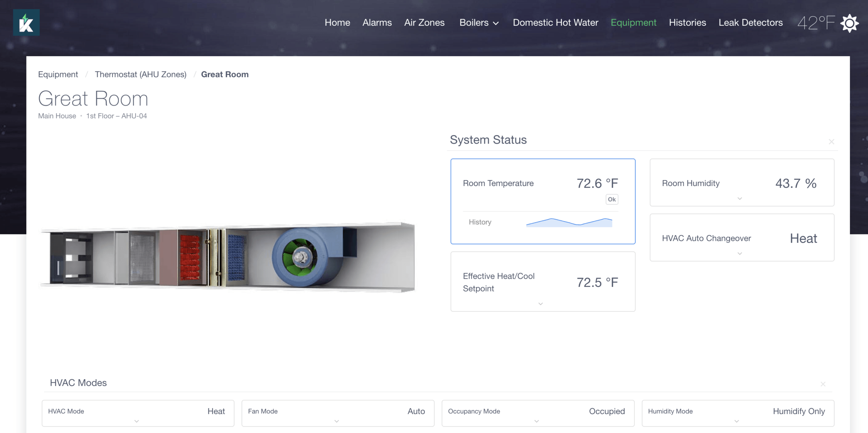Close the System Status panel
The height and width of the screenshot is (433, 868).
tap(831, 142)
